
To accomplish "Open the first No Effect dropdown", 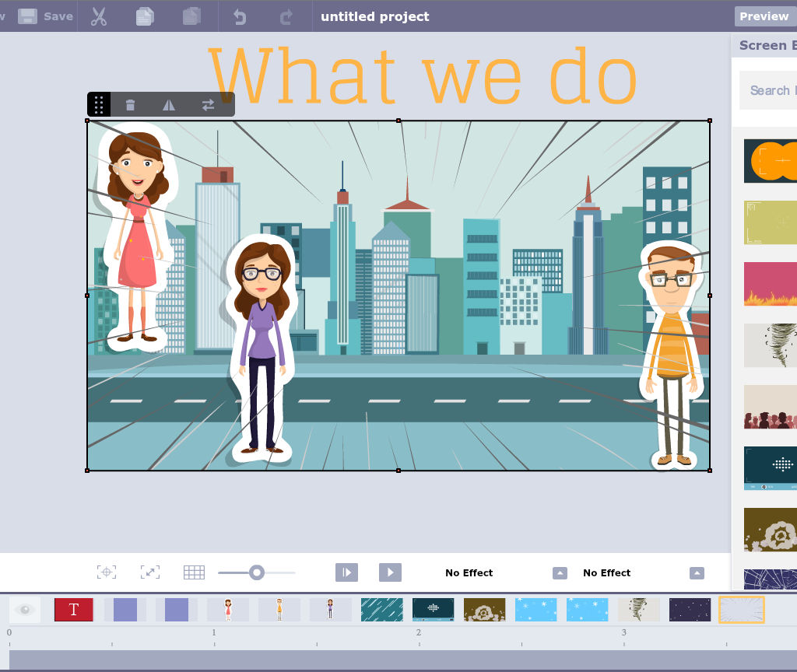I will pos(560,572).
